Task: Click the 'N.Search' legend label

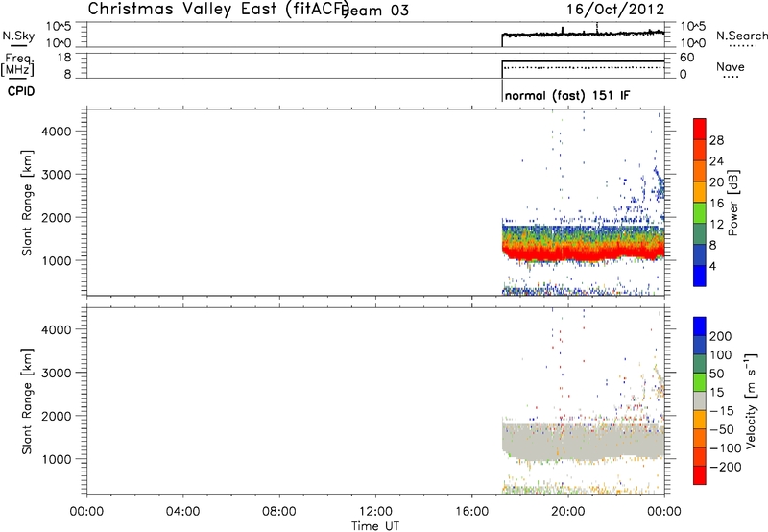Action: pyautogui.click(x=741, y=36)
